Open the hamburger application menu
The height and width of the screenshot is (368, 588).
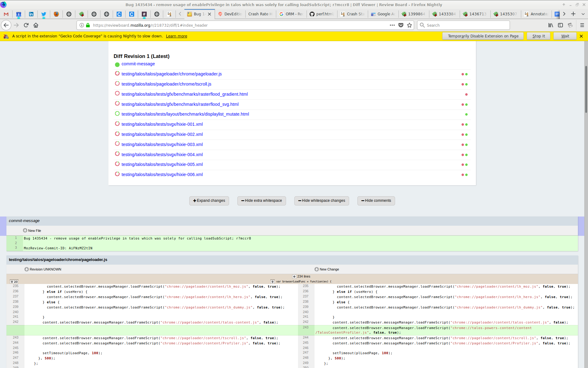pyautogui.click(x=582, y=25)
